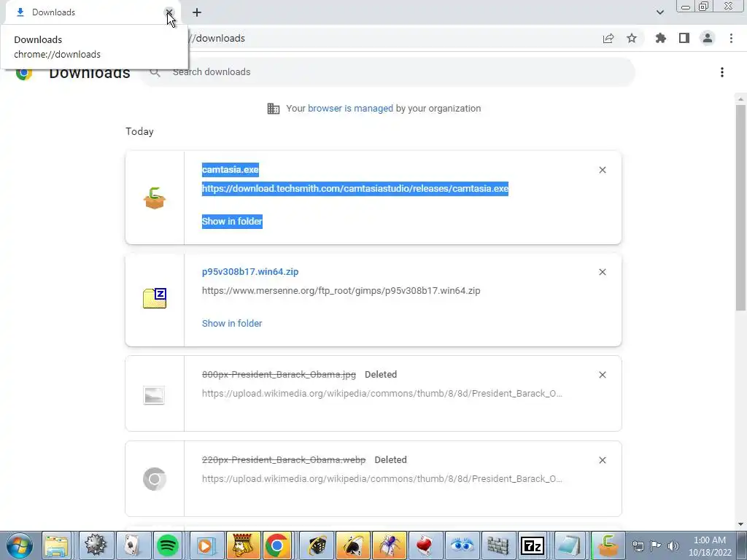747x560 pixels.
Task: Close the Downloads tab
Action: [169, 12]
